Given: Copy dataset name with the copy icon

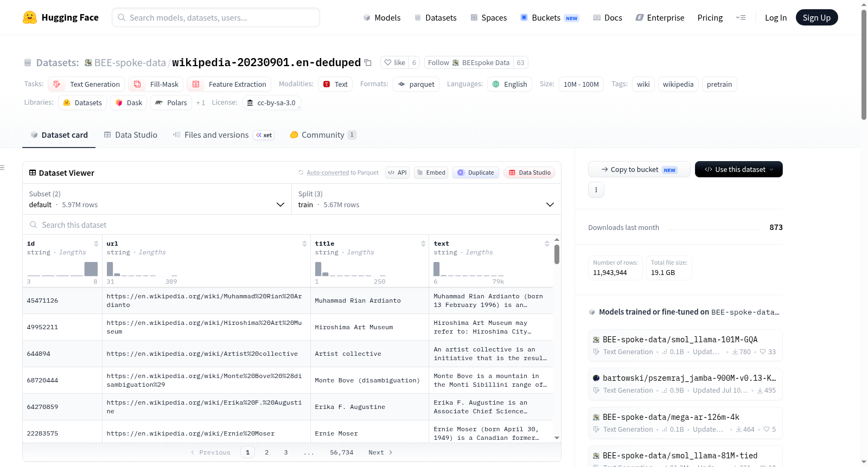Looking at the screenshot, I should 368,62.
